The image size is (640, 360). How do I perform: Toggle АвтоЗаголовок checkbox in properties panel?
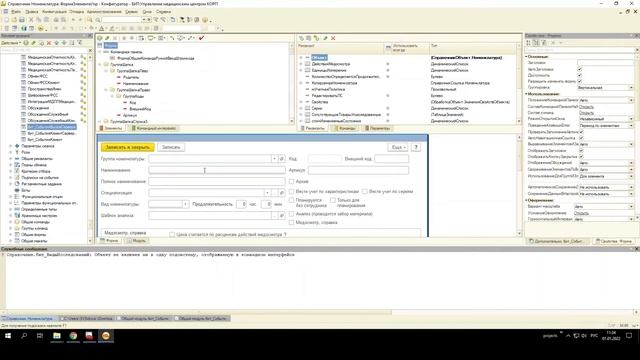point(580,69)
